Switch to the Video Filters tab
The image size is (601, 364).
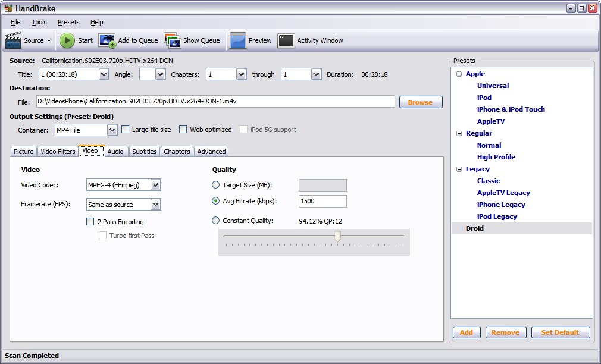(x=58, y=151)
